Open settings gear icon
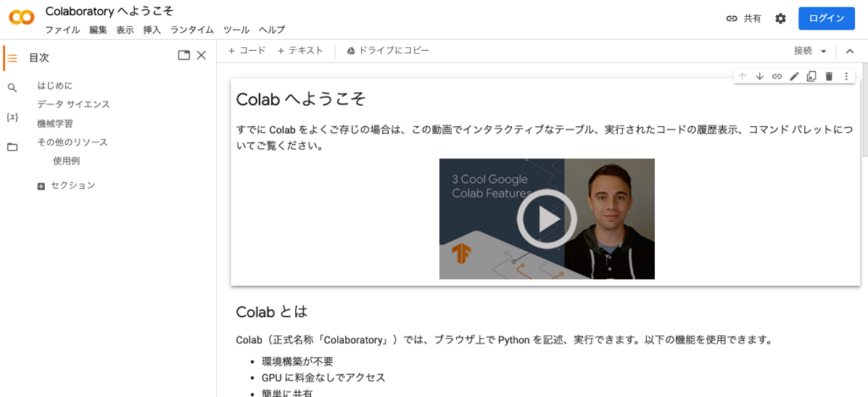The image size is (868, 397). 781,19
